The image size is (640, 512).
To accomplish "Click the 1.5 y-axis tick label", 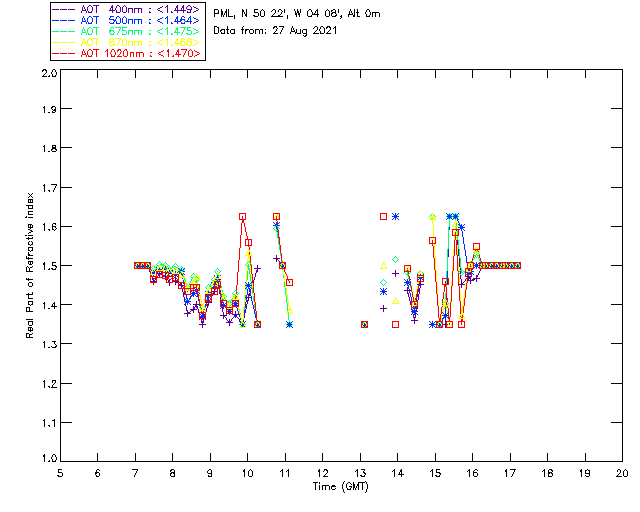I will (49, 266).
